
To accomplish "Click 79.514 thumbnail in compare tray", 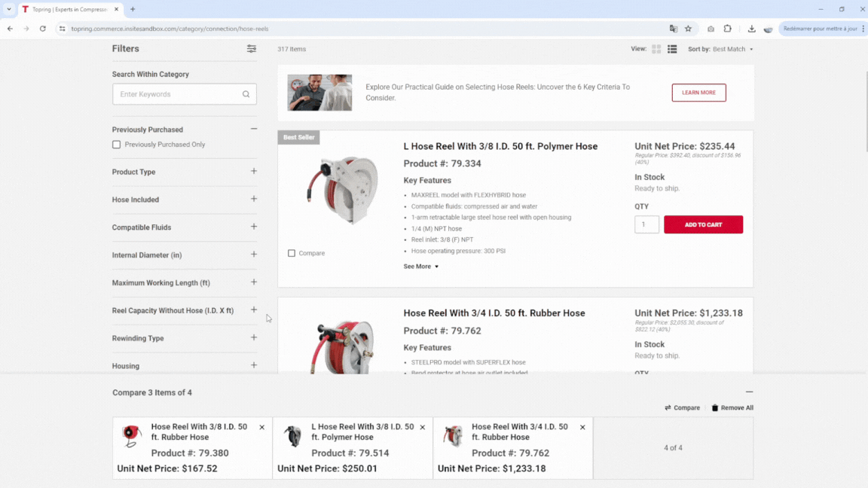I will 293,436.
